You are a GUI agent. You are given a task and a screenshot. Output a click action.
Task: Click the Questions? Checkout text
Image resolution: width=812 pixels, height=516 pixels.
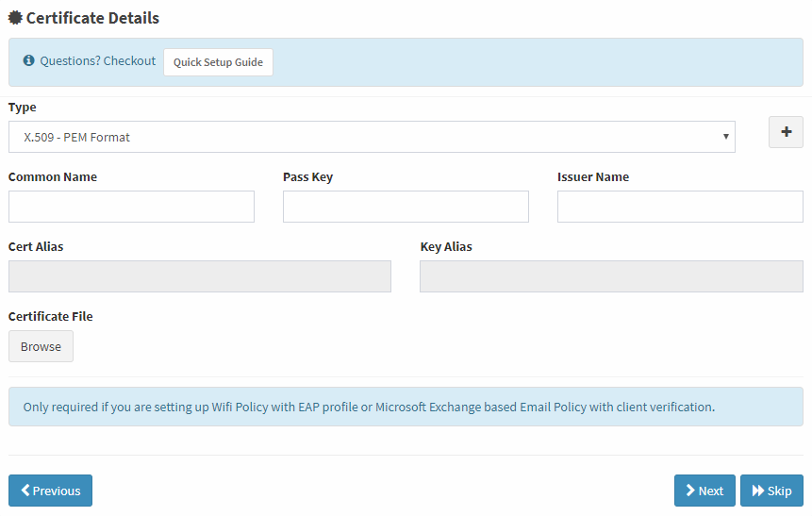pos(98,60)
